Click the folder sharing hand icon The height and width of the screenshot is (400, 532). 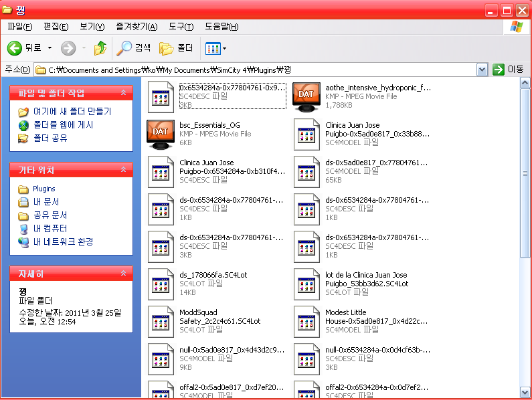(23, 138)
